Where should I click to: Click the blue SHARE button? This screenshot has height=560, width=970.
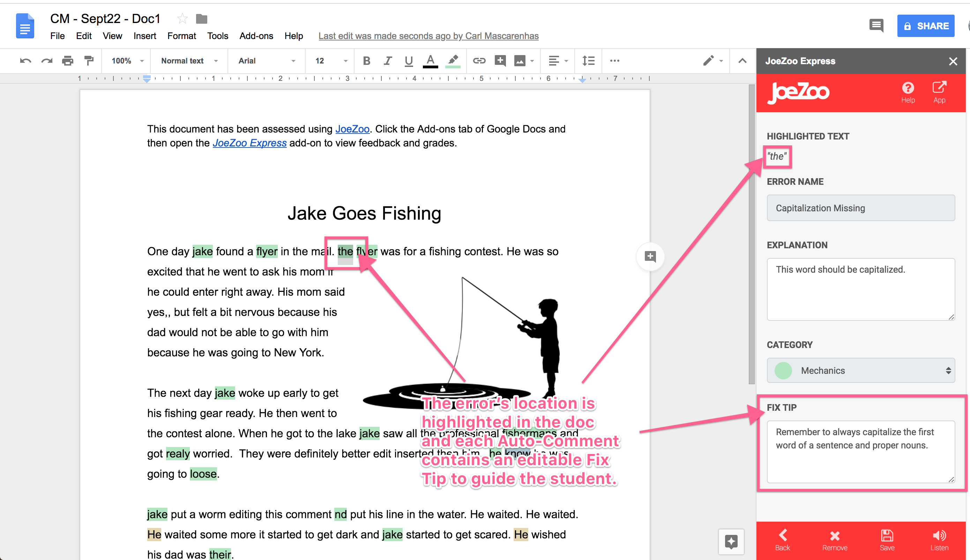tap(925, 26)
